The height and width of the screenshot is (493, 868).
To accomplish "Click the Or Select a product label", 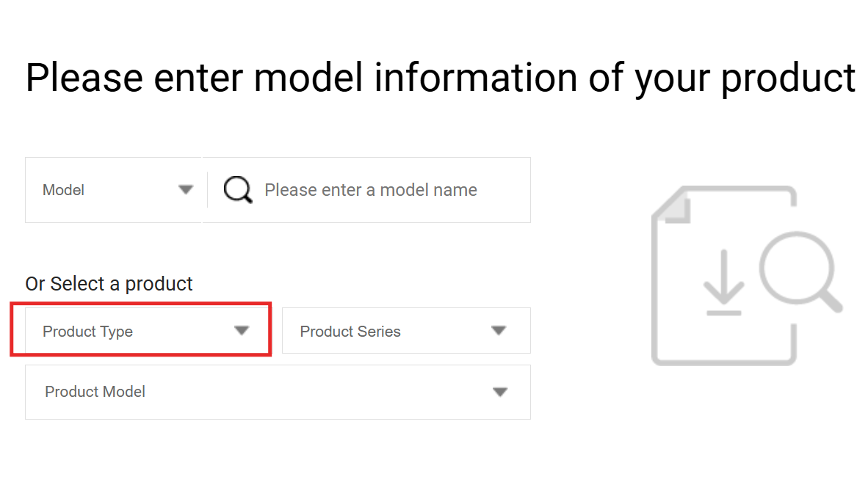I will point(109,284).
